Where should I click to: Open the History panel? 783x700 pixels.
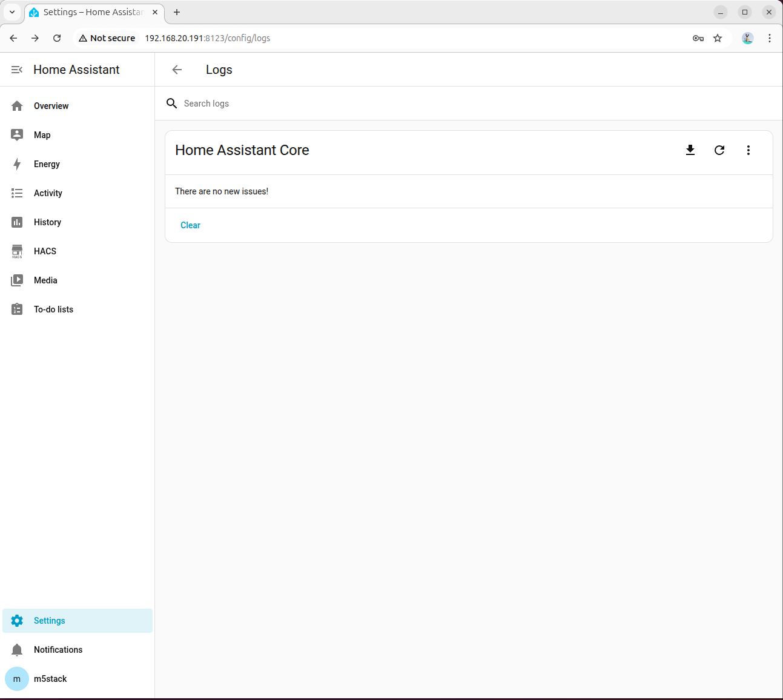pos(47,222)
